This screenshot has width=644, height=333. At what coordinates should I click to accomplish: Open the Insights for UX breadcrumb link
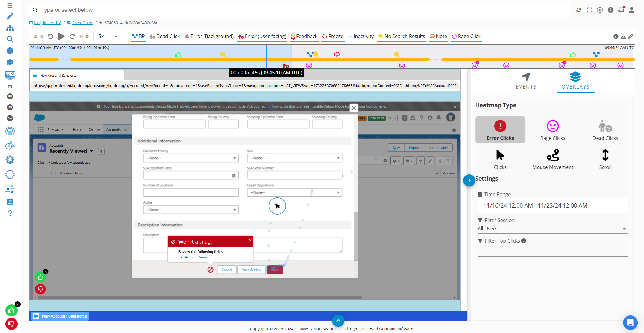[x=47, y=23]
